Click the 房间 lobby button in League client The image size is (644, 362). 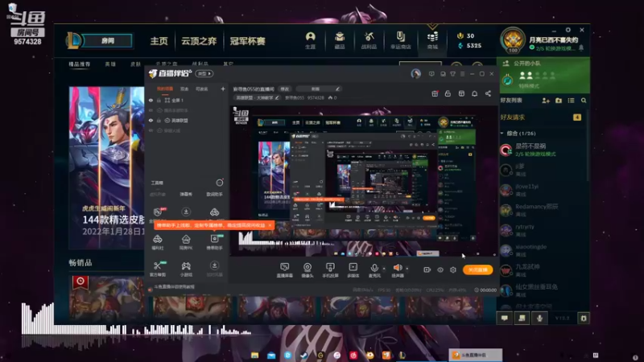click(x=108, y=41)
